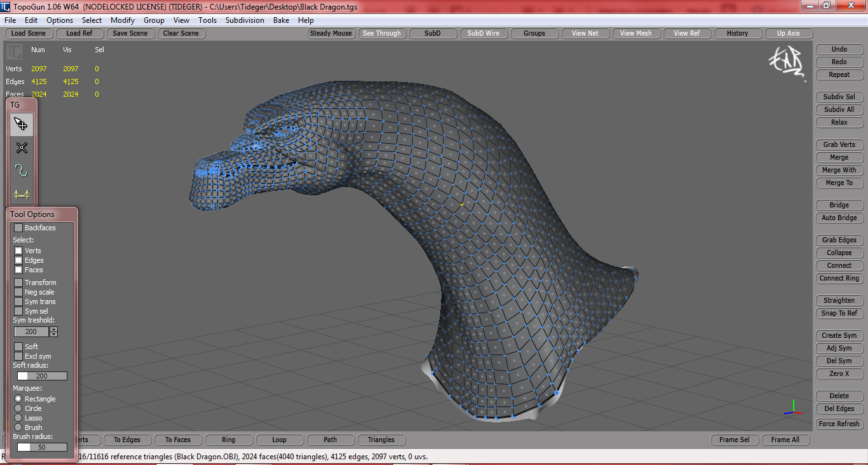Decrease Sym treshold with the down arrow
This screenshot has width=868, height=465.
53,334
